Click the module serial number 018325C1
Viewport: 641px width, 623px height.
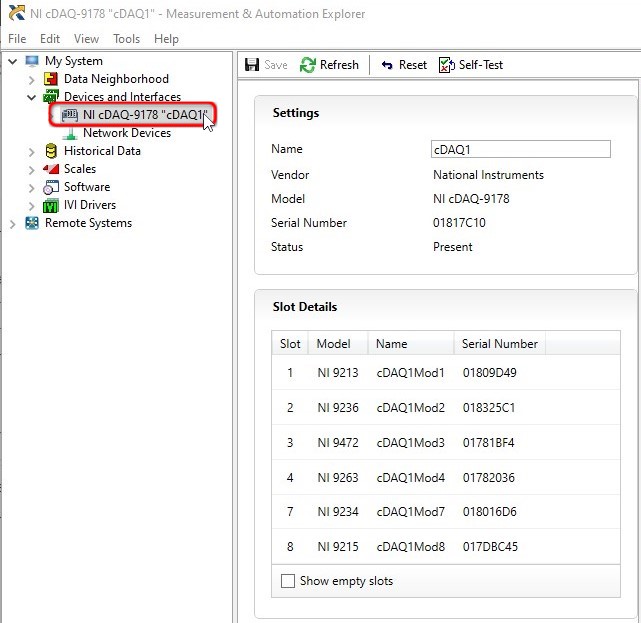(x=489, y=408)
